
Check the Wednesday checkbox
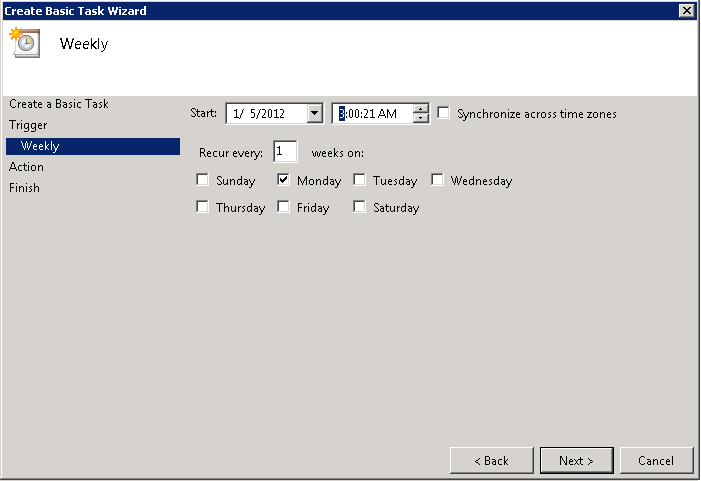pos(437,180)
